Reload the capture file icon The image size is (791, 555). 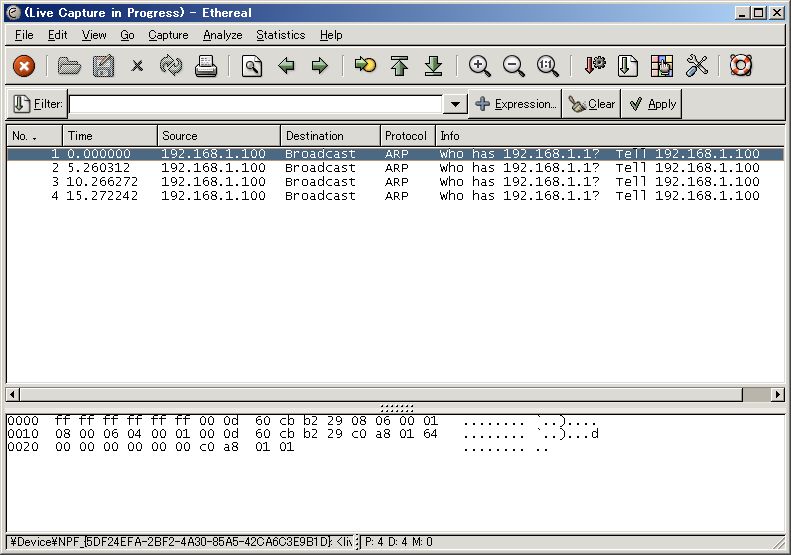click(171, 66)
